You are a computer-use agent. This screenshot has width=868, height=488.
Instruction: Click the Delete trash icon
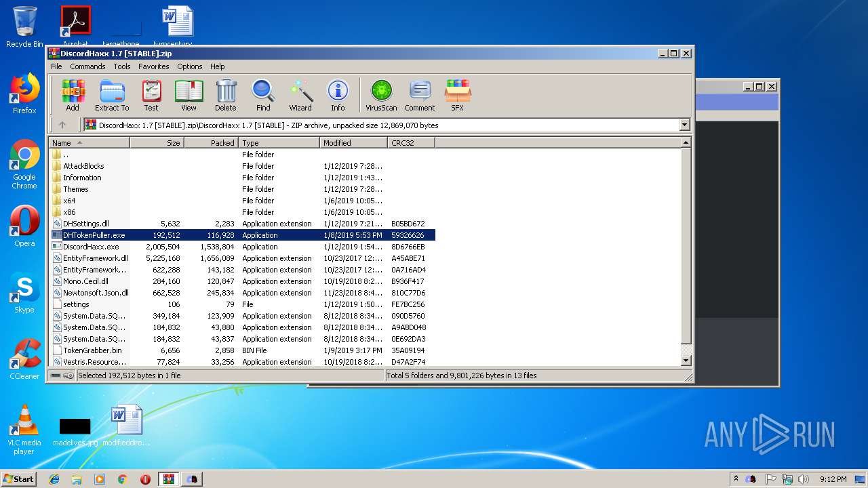(226, 96)
